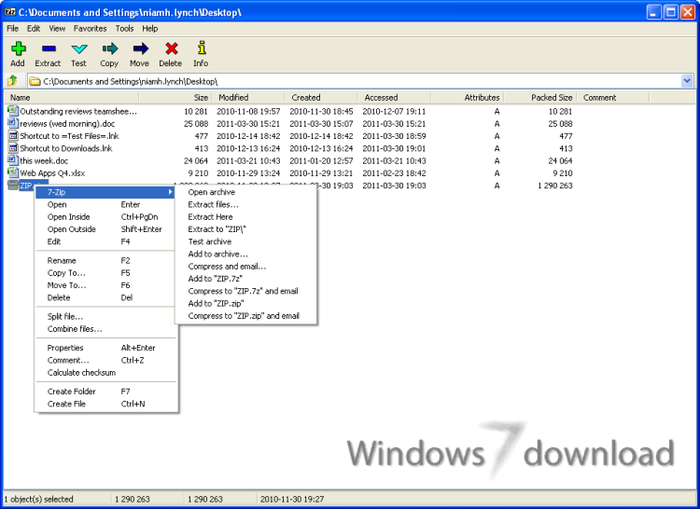Sort by the Accessed column header
This screenshot has height=509, width=700.
coord(394,97)
